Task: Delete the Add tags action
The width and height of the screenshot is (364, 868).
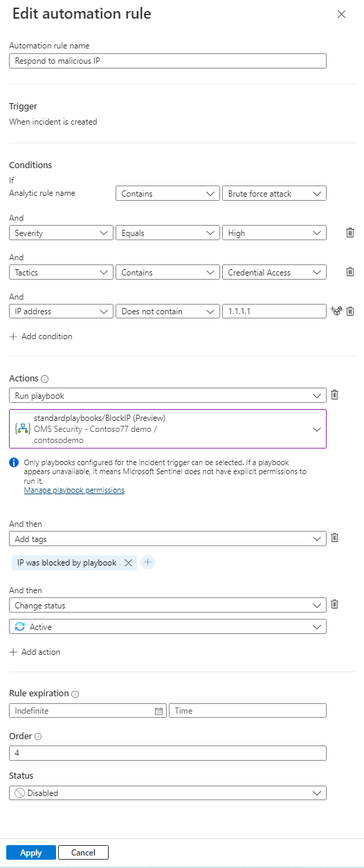Action: coord(335,538)
